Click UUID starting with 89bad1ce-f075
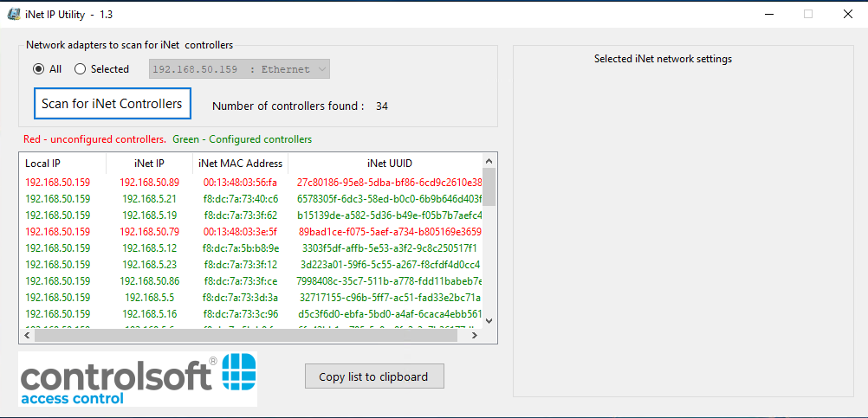The width and height of the screenshot is (868, 418). pos(390,231)
